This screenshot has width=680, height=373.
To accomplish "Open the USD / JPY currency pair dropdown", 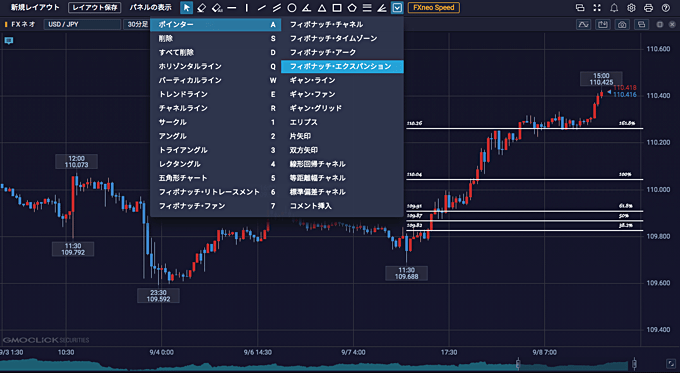I will pos(82,24).
